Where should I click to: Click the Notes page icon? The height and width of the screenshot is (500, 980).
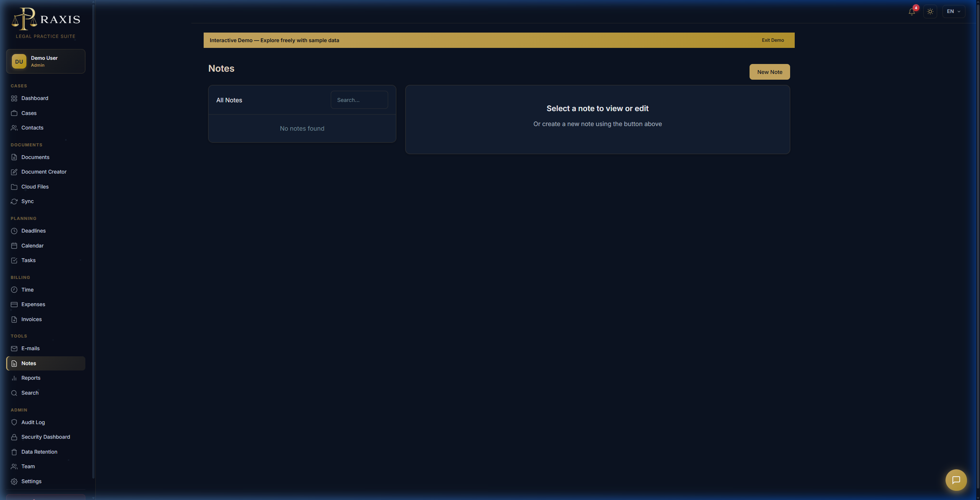14,364
